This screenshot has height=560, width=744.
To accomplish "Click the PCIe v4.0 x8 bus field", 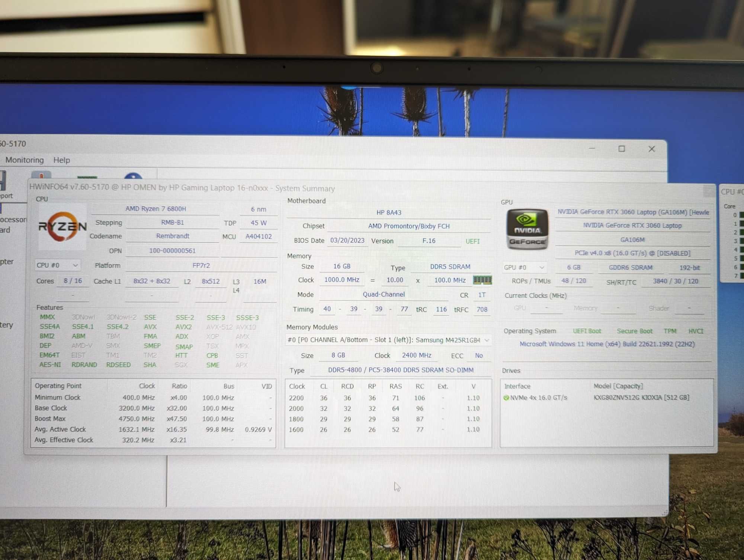I will tap(632, 253).
